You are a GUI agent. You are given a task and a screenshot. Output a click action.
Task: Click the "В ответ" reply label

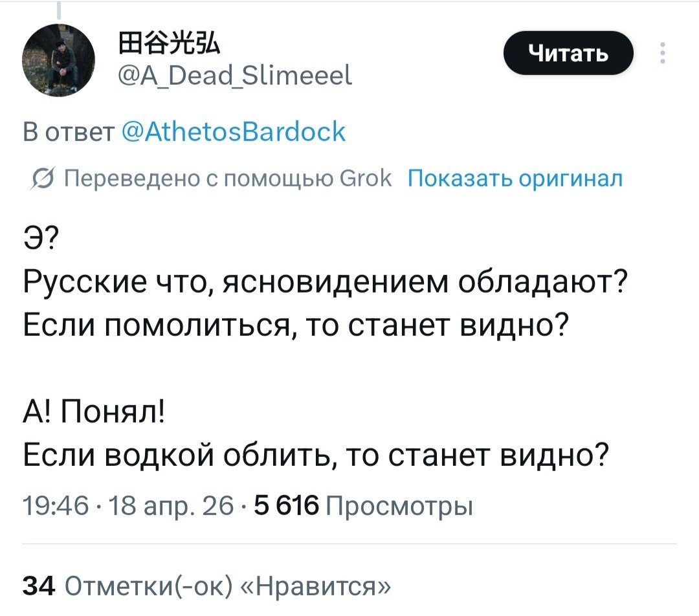67,133
